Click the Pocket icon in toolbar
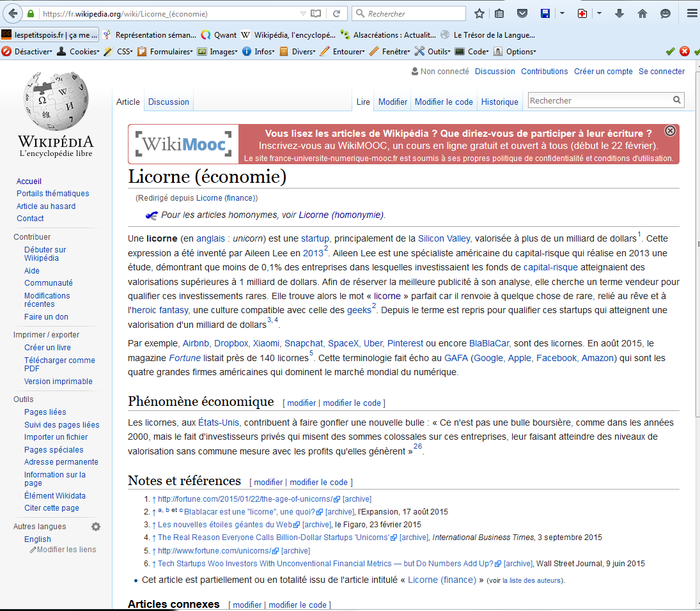The width and height of the screenshot is (700, 611). 522,13
